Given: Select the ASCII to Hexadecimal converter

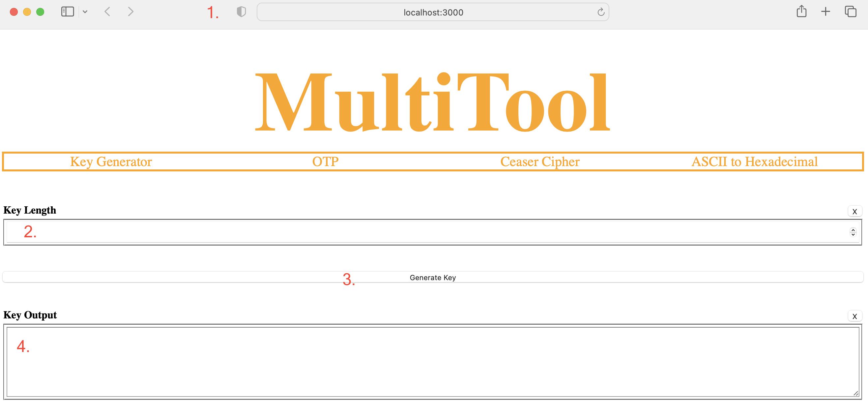Looking at the screenshot, I should [x=754, y=162].
